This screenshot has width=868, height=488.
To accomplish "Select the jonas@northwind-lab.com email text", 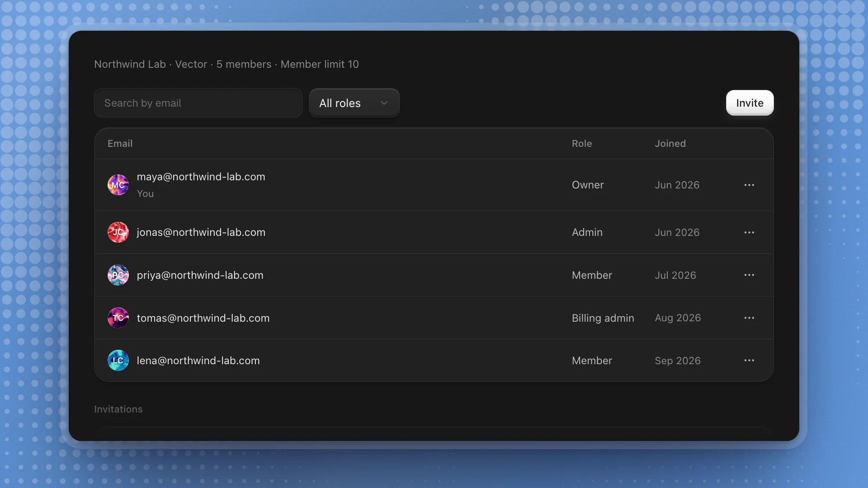I will click(201, 232).
